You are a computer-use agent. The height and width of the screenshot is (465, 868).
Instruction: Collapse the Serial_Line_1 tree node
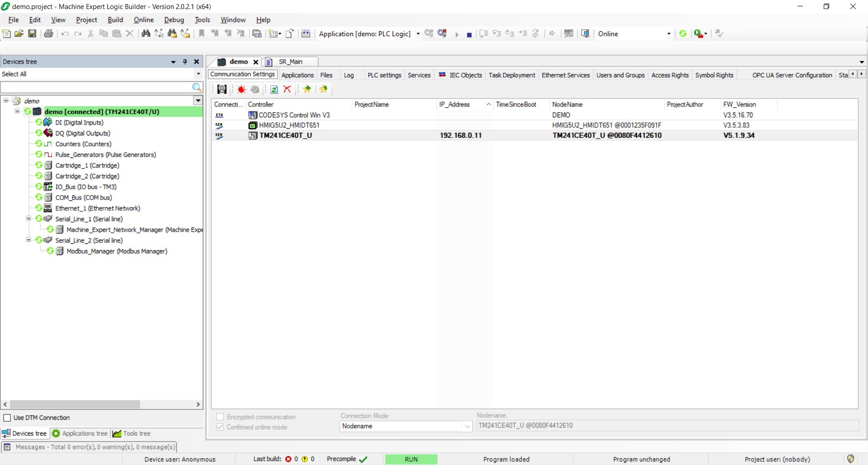[28, 219]
